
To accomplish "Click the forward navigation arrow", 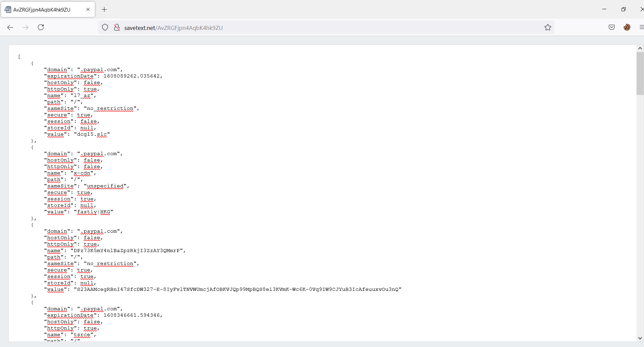I will (x=25, y=28).
